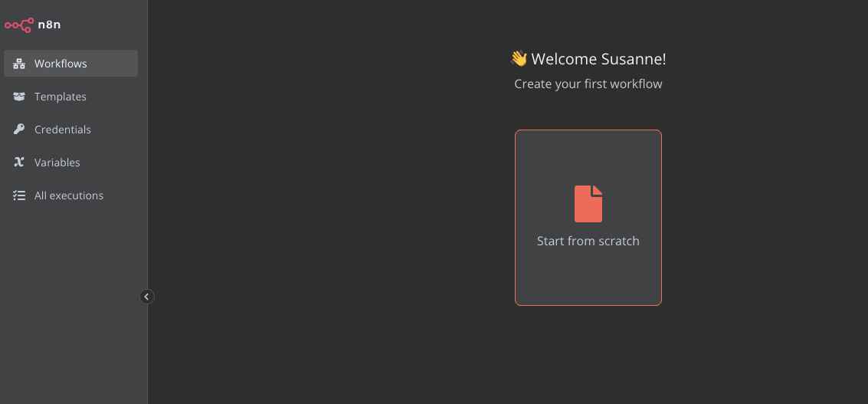Image resolution: width=868 pixels, height=404 pixels.
Task: Select the Variables label in sidebar
Action: [57, 163]
